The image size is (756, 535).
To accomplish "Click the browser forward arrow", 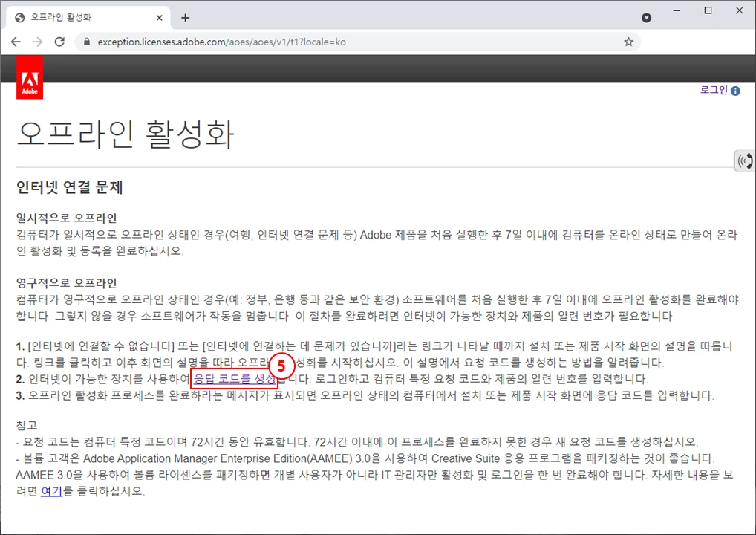I will (38, 42).
